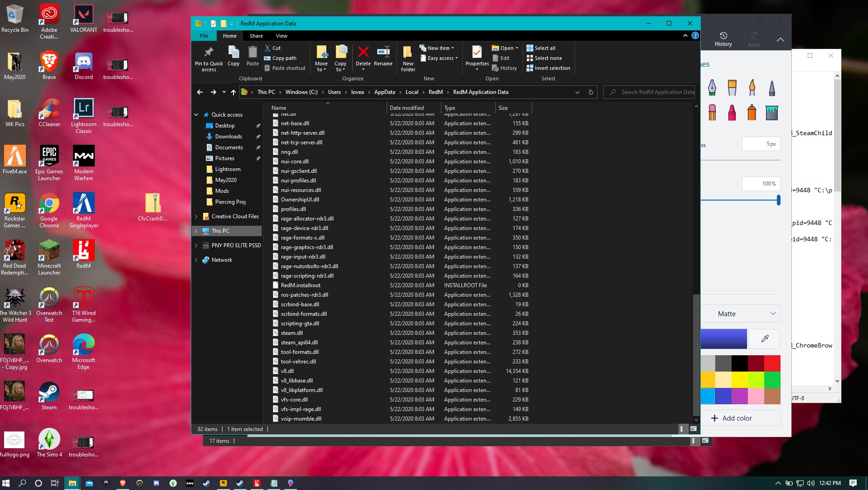Screen dimensions: 868x490
Task: Select the Calligraphy pen brush in Paint 3D
Action: point(712,88)
